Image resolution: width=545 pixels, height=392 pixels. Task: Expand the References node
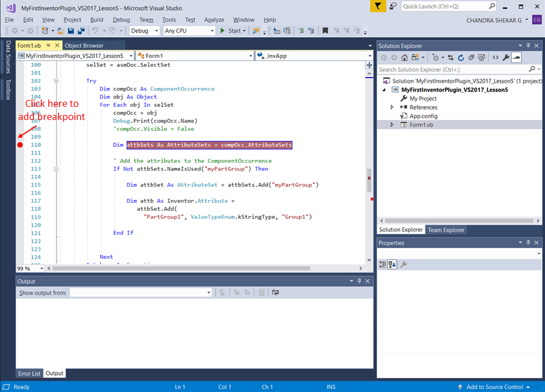392,107
